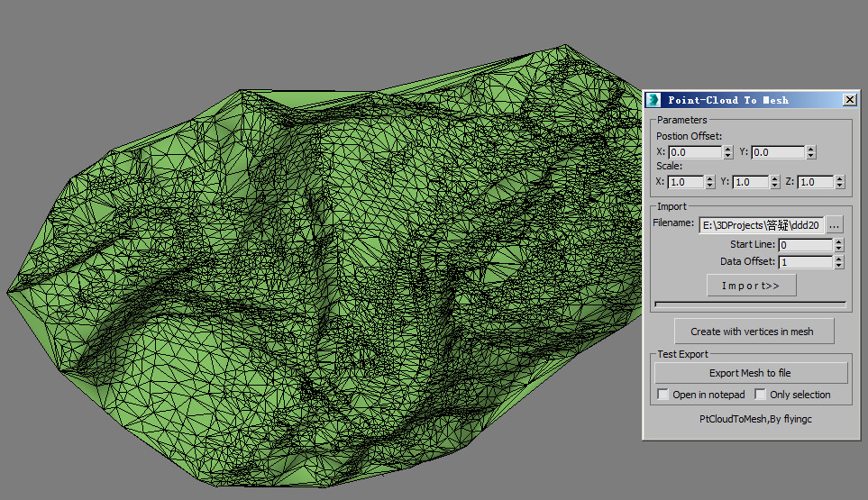Click the Data Offset input field
This screenshot has height=500, width=868.
coord(806,262)
